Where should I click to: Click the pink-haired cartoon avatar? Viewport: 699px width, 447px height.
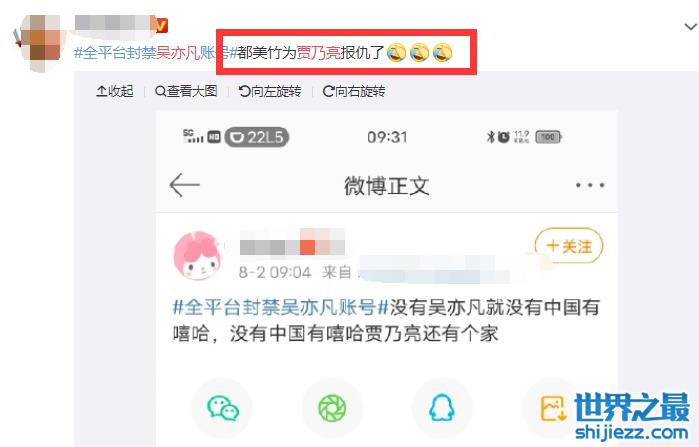[x=198, y=255]
